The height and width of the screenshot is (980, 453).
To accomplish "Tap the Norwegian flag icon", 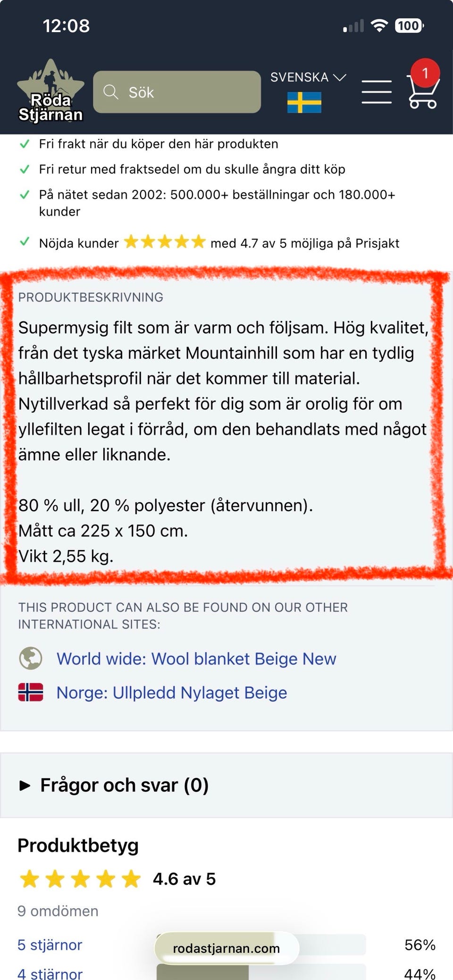I will click(x=31, y=692).
